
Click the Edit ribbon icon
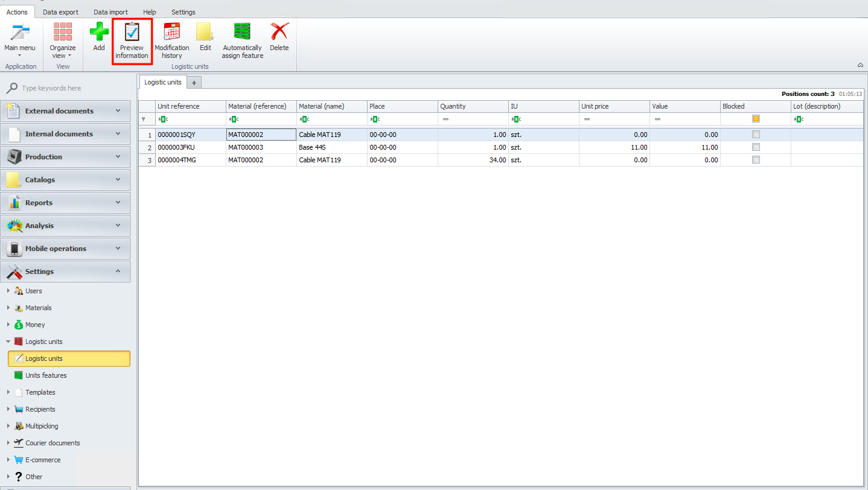[205, 31]
